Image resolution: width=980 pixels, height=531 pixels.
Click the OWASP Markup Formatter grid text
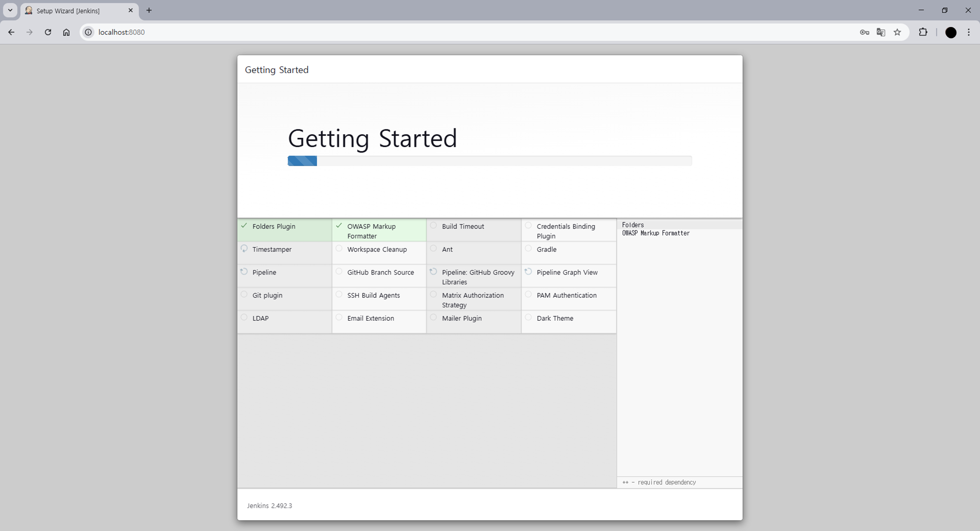(371, 231)
